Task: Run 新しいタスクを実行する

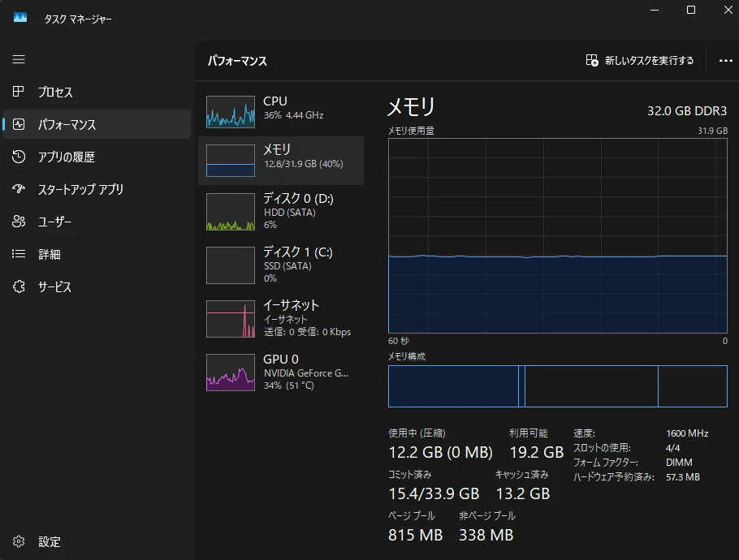Action: (640, 60)
